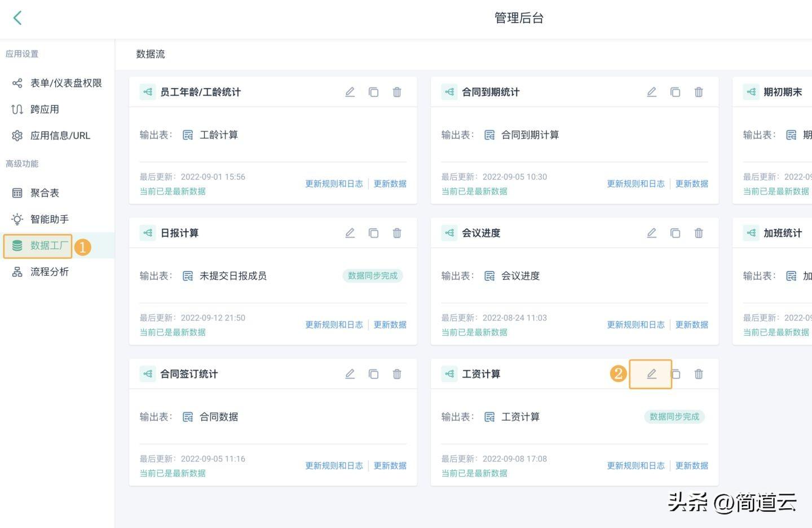
Task: Click the 合同到期统计 flow icon
Action: [449, 92]
